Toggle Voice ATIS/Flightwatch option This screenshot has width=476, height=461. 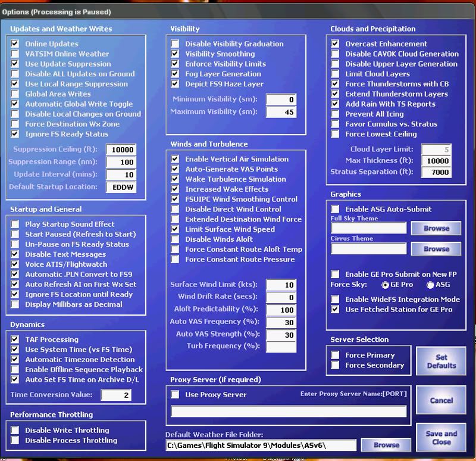pos(15,264)
